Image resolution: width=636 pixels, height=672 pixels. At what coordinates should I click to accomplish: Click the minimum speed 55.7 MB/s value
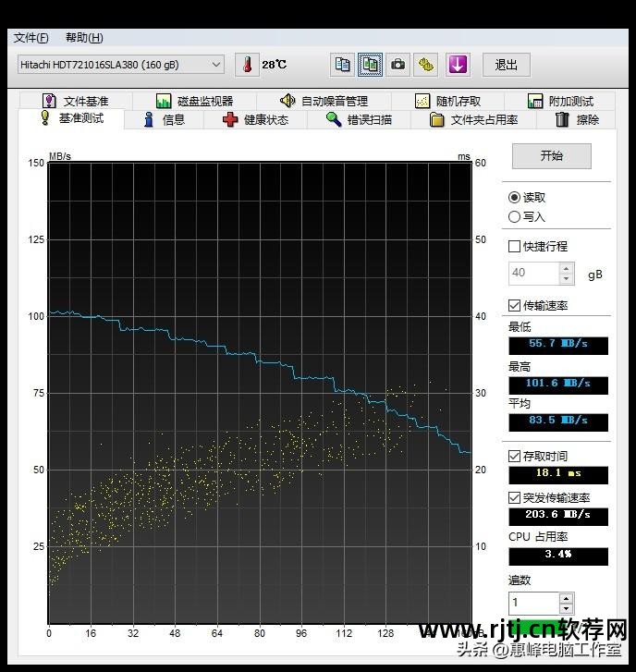click(558, 346)
